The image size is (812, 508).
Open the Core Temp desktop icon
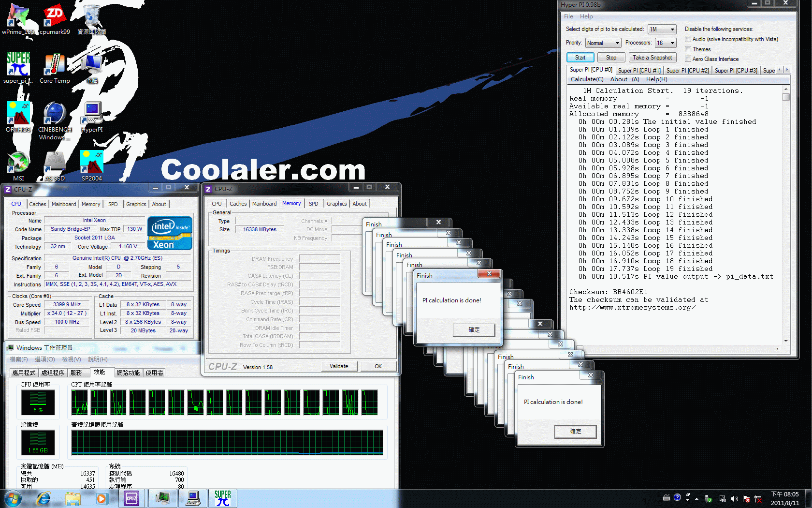[55, 68]
